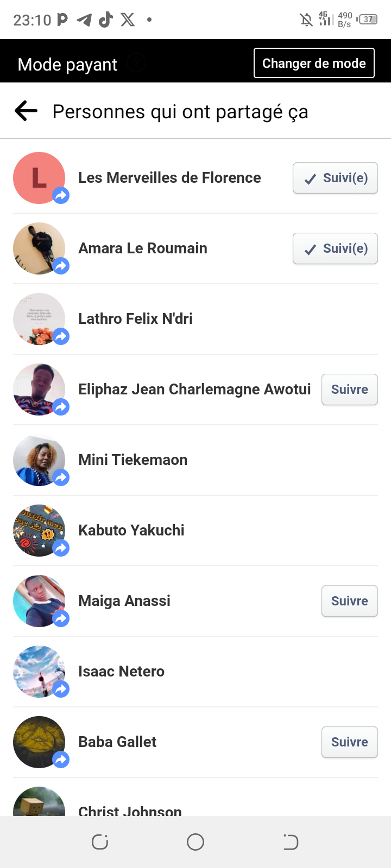Follow Eliphaz Jean Charlemagne Awotui
391x868 pixels.
click(x=349, y=390)
